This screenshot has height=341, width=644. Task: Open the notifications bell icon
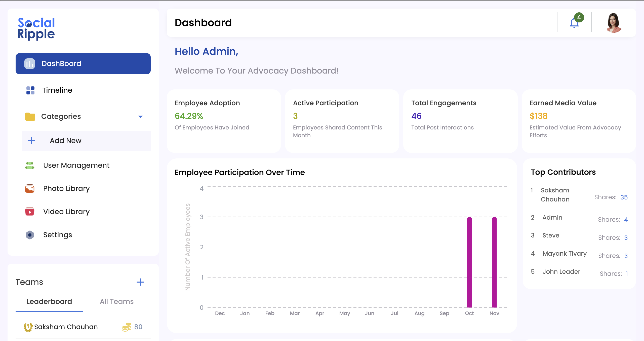click(x=574, y=23)
